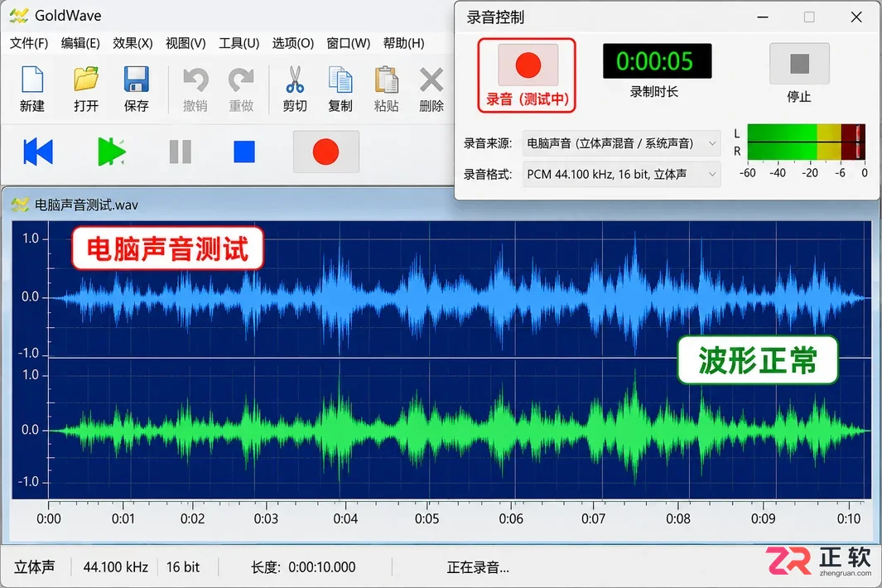This screenshot has height=588, width=882.
Task: Select the Cut (剪切) scissors icon
Action: point(295,80)
